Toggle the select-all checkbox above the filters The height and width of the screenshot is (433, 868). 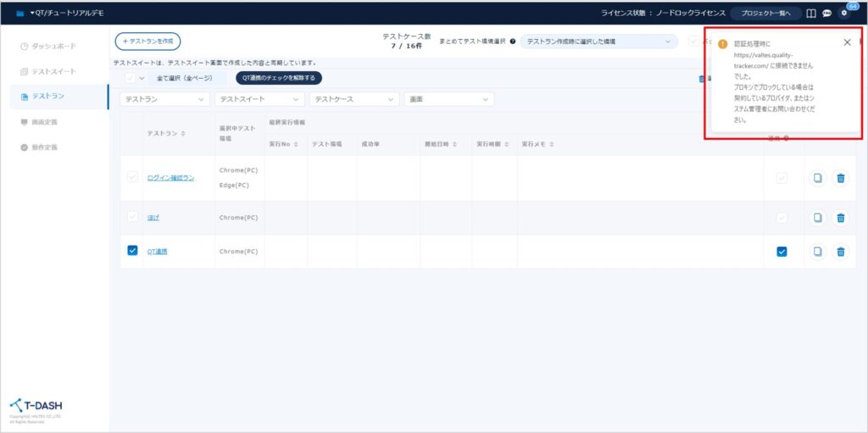point(130,78)
